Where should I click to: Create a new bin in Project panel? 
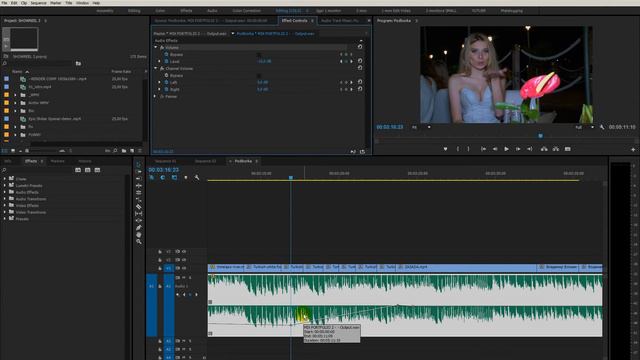pyautogui.click(x=124, y=151)
